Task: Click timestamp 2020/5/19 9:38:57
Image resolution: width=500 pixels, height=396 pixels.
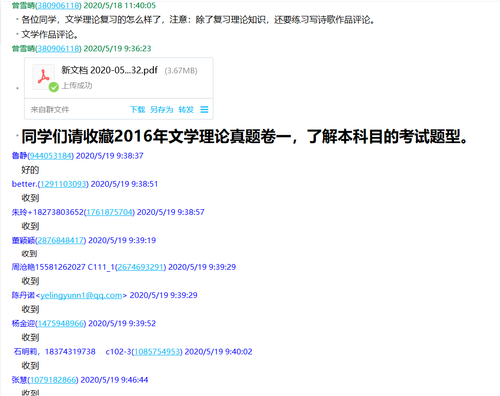Action: [171, 212]
